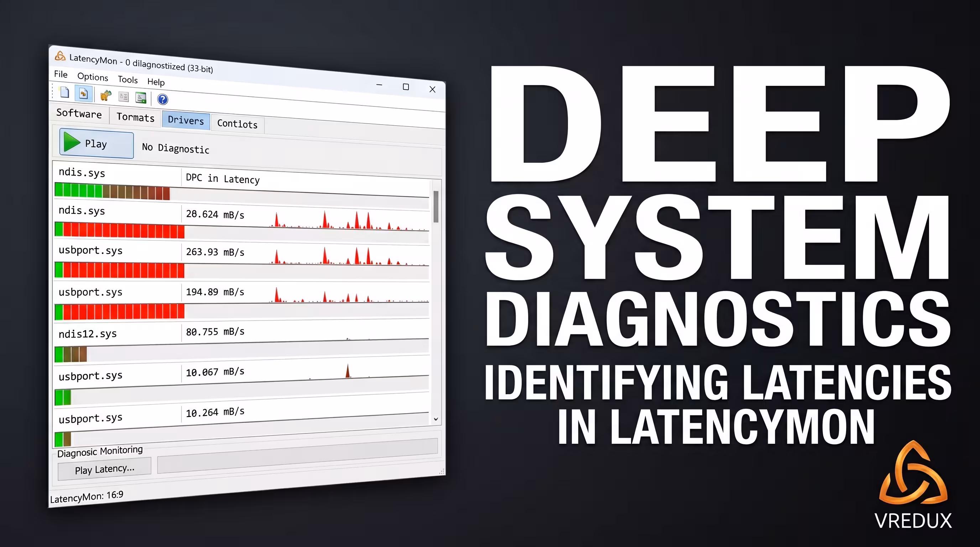Click the short level bar below ndis12.sys
This screenshot has height=547, width=980.
point(71,354)
